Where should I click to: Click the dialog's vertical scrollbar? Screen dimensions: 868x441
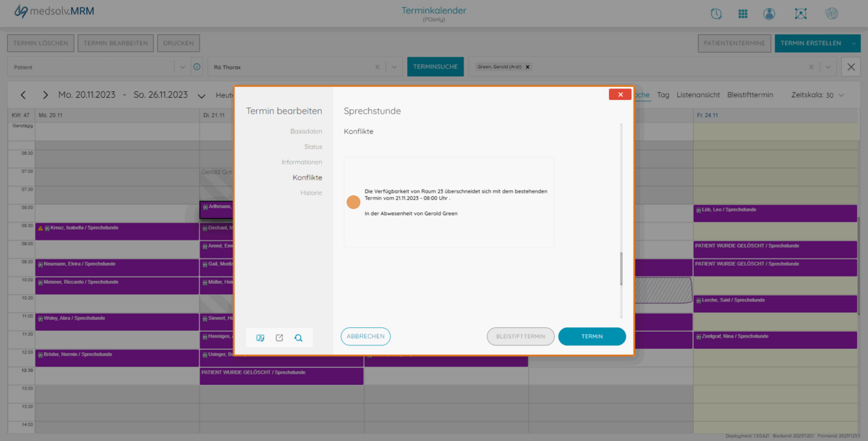click(620, 268)
